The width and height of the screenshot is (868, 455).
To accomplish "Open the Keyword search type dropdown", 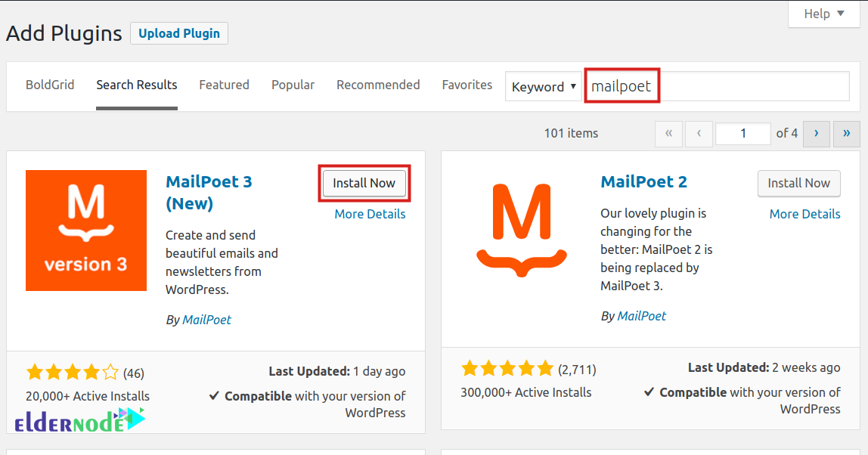I will (x=543, y=86).
